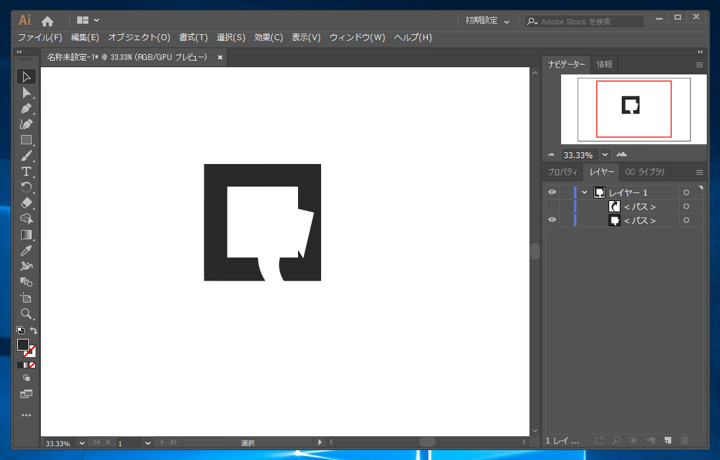Screen dimensions: 720x460
Task: Zoom out using Navigator small mountains icon
Action: click(x=551, y=155)
